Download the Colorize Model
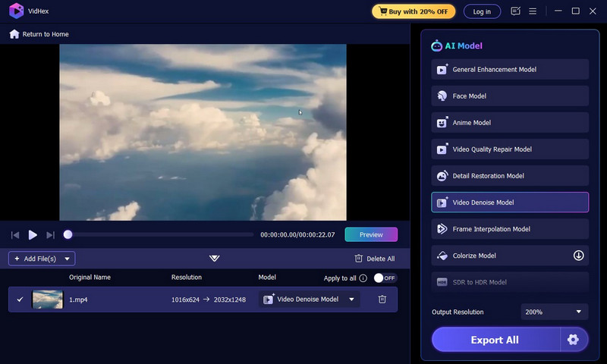The width and height of the screenshot is (607, 364). 578,256
